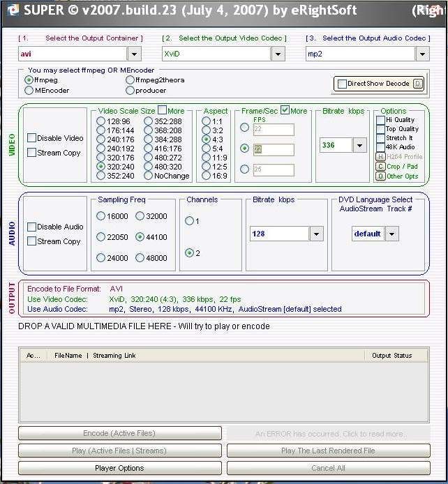Open the Output Container dropdown showing avi
Image resolution: width=448 pixels, height=484 pixels.
[x=134, y=54]
